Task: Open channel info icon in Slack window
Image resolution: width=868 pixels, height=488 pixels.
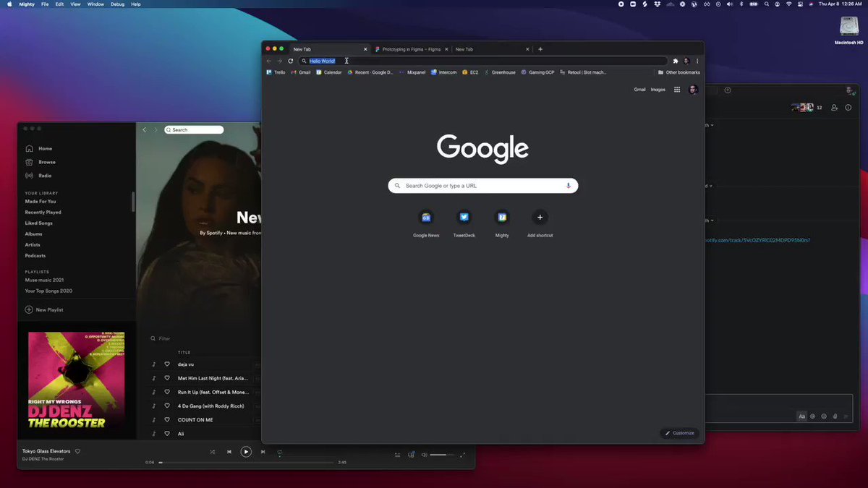Action: coord(848,108)
